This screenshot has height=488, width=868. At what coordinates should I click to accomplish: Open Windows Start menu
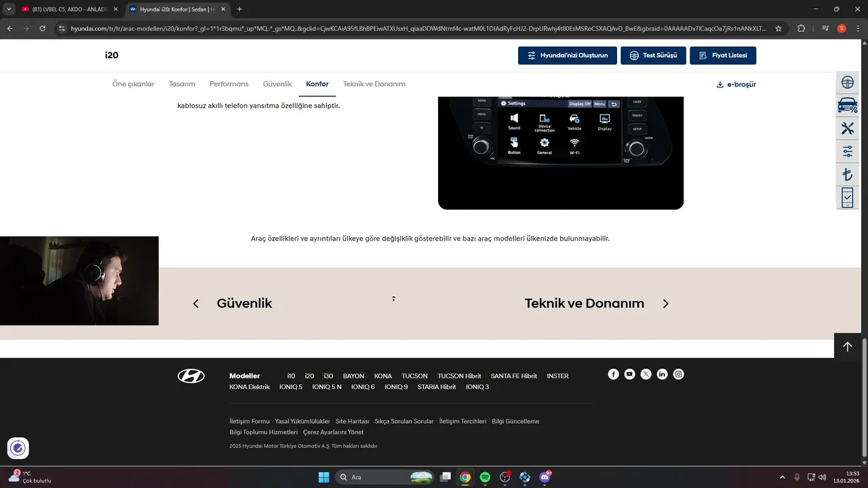point(323,477)
